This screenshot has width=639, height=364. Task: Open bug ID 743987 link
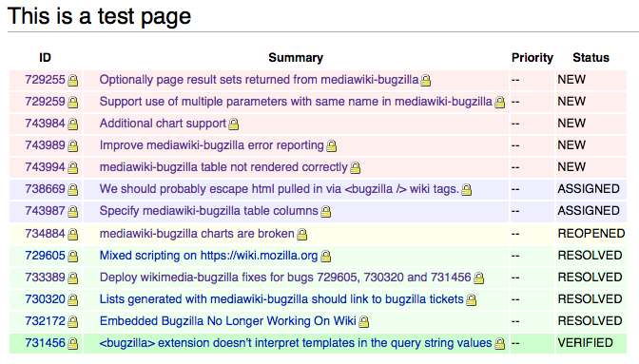46,211
